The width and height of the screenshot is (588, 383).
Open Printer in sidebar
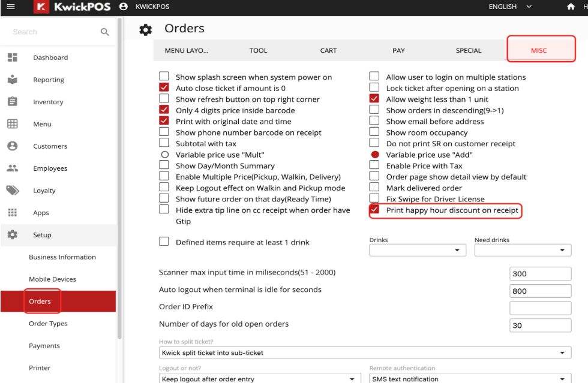point(40,367)
